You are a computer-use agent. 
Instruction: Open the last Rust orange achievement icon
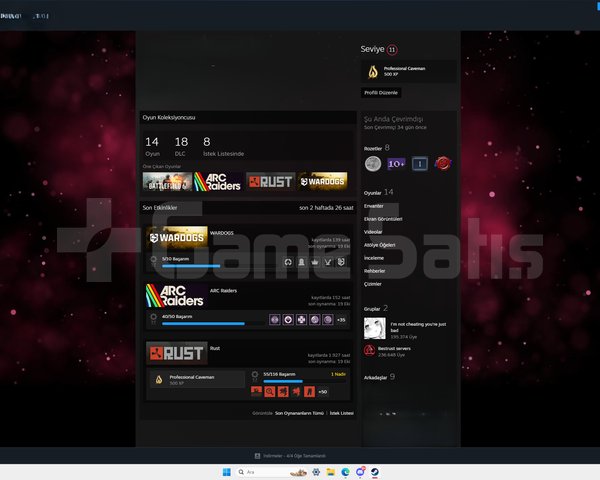point(309,392)
